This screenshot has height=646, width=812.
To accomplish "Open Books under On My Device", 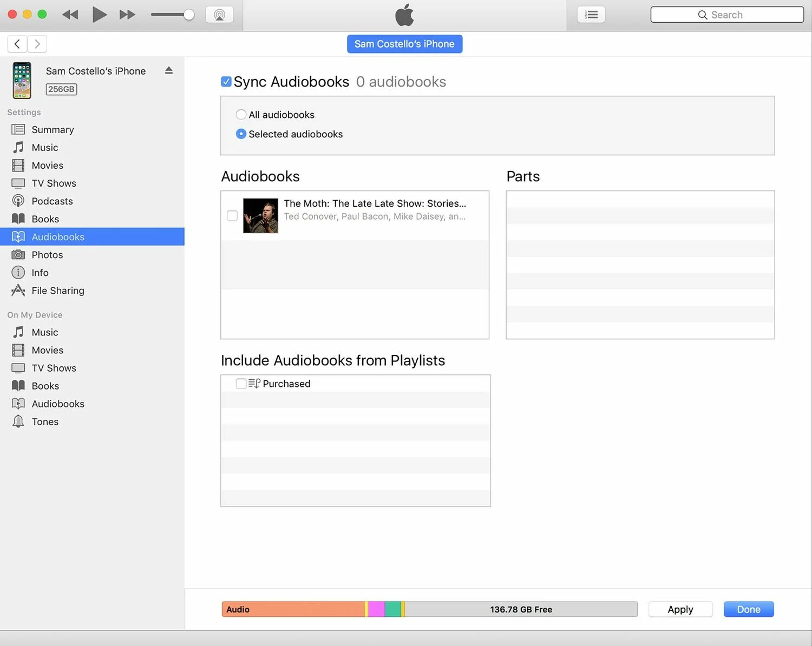I will pos(92,385).
